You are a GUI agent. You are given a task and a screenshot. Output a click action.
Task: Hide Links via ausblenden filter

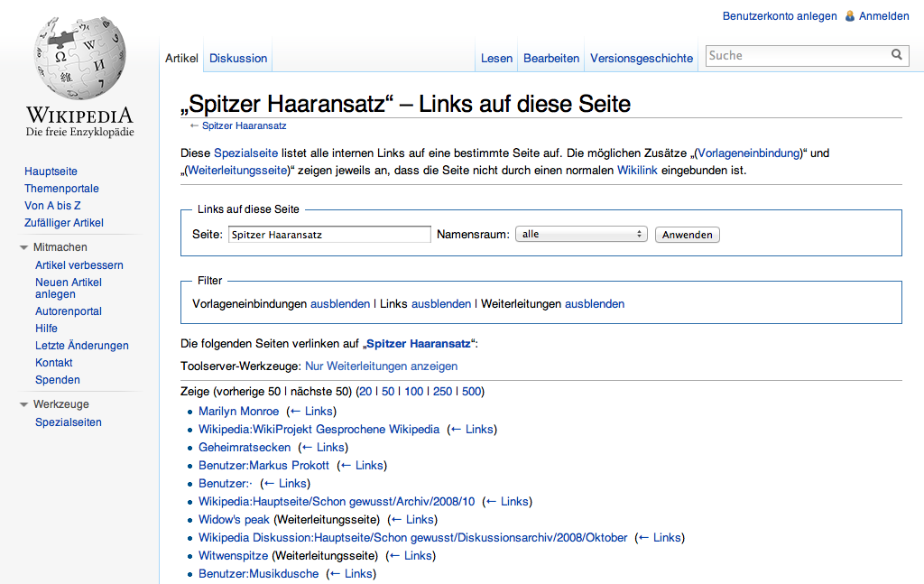pos(440,304)
